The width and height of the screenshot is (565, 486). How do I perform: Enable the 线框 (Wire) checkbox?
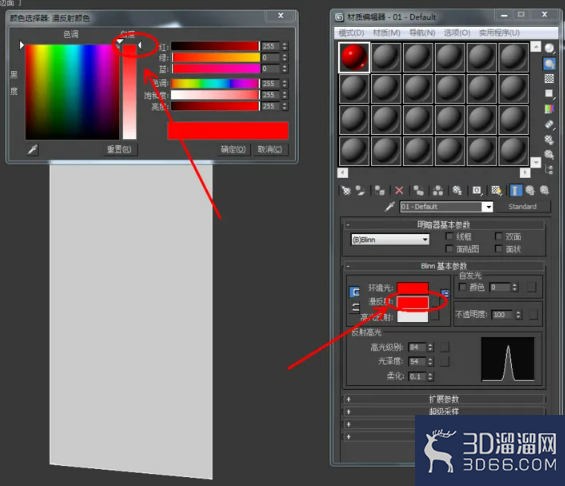pyautogui.click(x=449, y=236)
